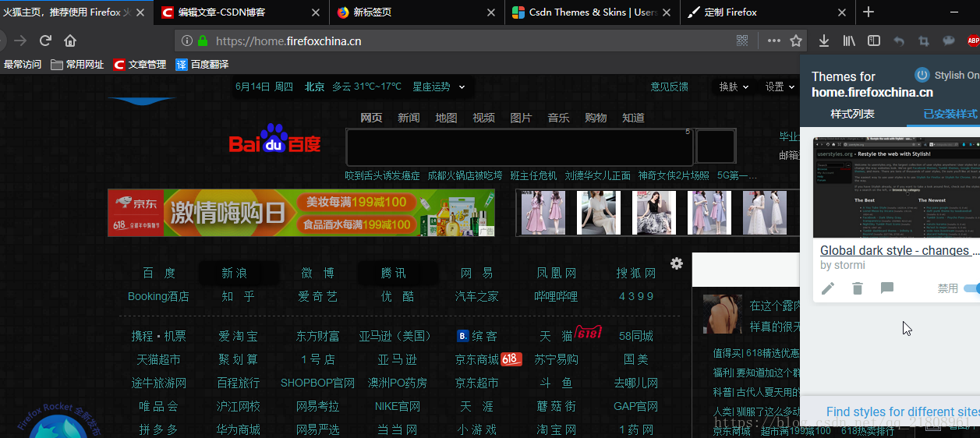Click the gear icon above the site grid
Screen dimensions: 980x438
[x=677, y=263]
